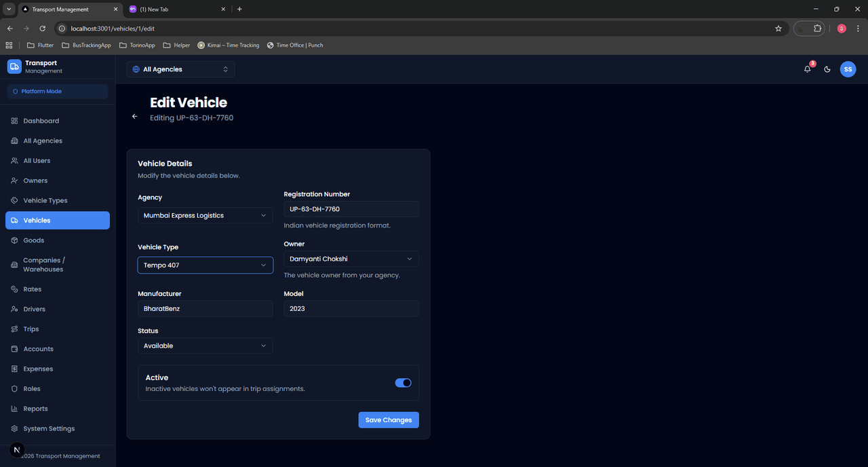Screen dimensions: 868x467
Task: Click the Manufacturer field with BharatBenz
Action: pyautogui.click(x=205, y=308)
